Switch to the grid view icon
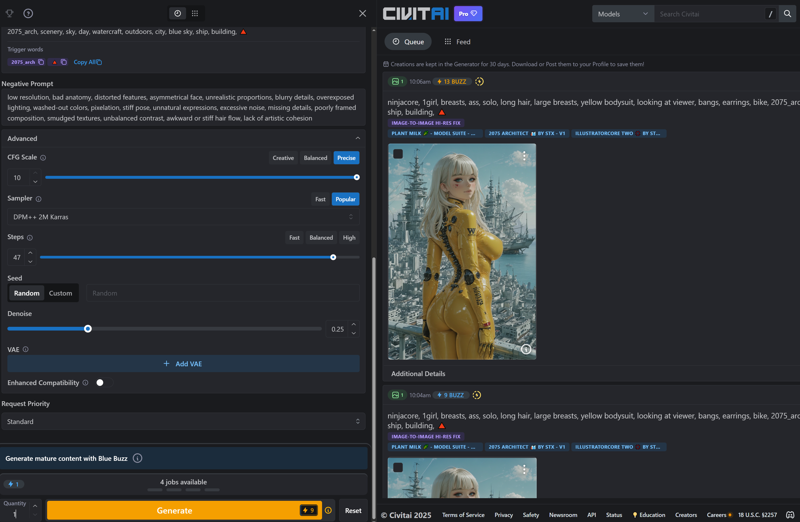This screenshot has height=522, width=800. click(195, 13)
